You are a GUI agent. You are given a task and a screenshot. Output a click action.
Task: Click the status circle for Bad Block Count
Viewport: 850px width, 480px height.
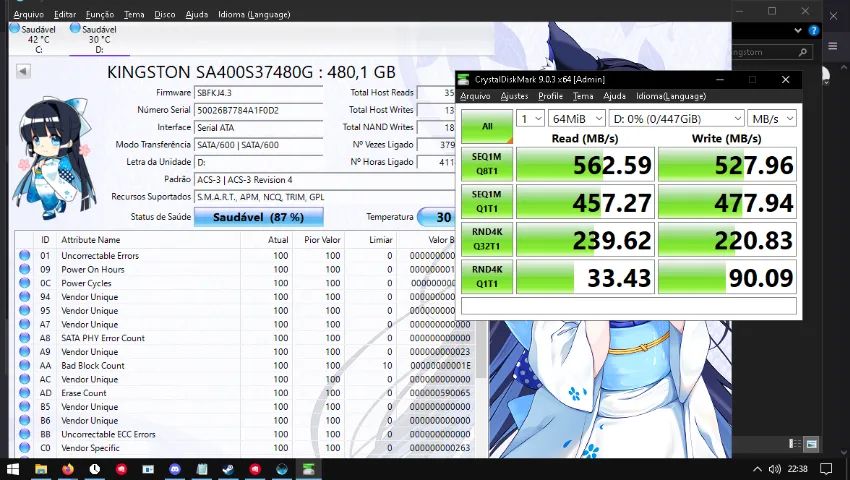click(24, 366)
